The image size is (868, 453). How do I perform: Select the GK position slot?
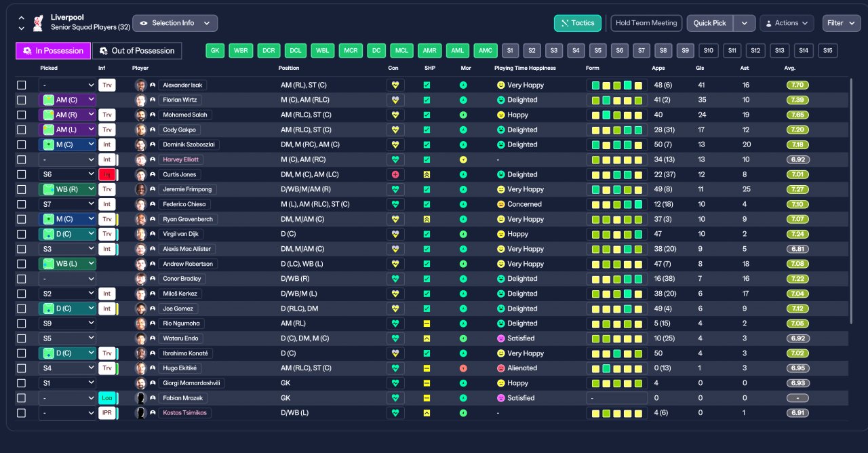pyautogui.click(x=216, y=51)
